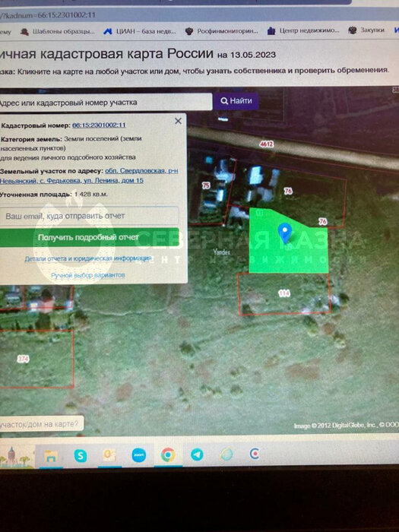The height and width of the screenshot is (532, 399).
Task: Switch to Chrome browser in taskbar
Action: [168, 454]
